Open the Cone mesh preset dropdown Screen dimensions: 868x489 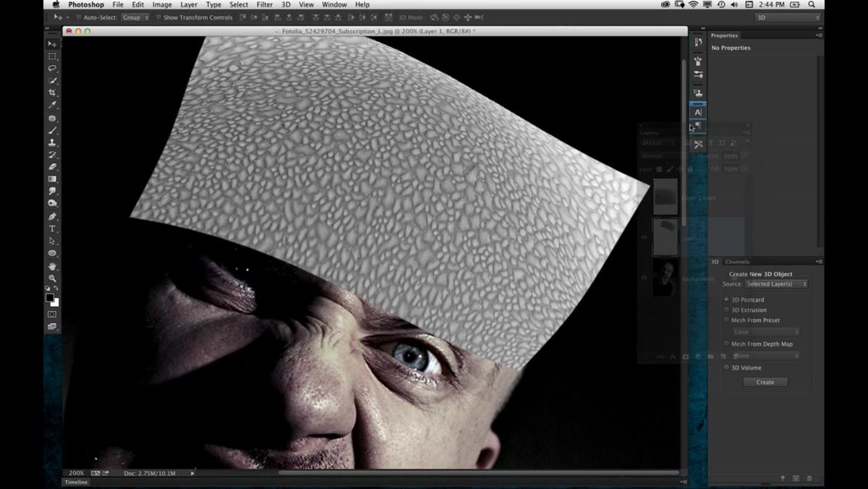coord(765,332)
